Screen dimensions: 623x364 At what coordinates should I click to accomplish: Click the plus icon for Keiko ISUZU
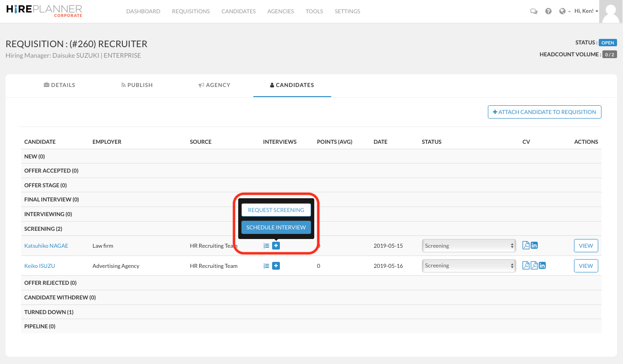coord(276,266)
